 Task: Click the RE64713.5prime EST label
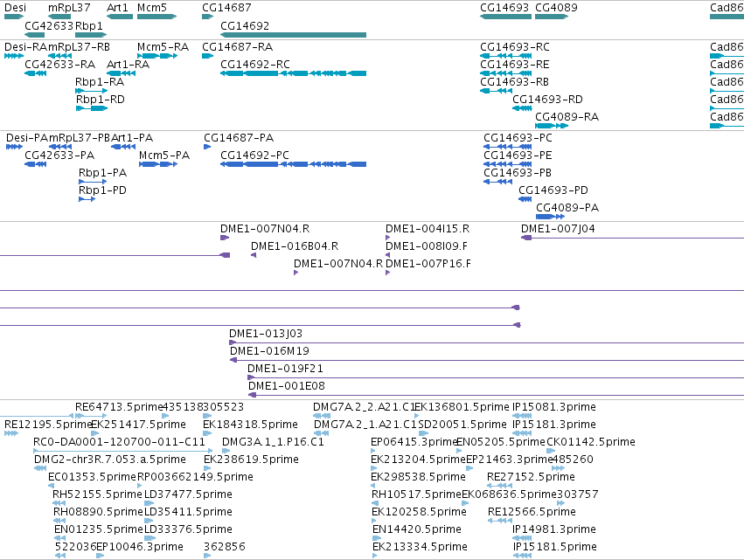(119, 407)
